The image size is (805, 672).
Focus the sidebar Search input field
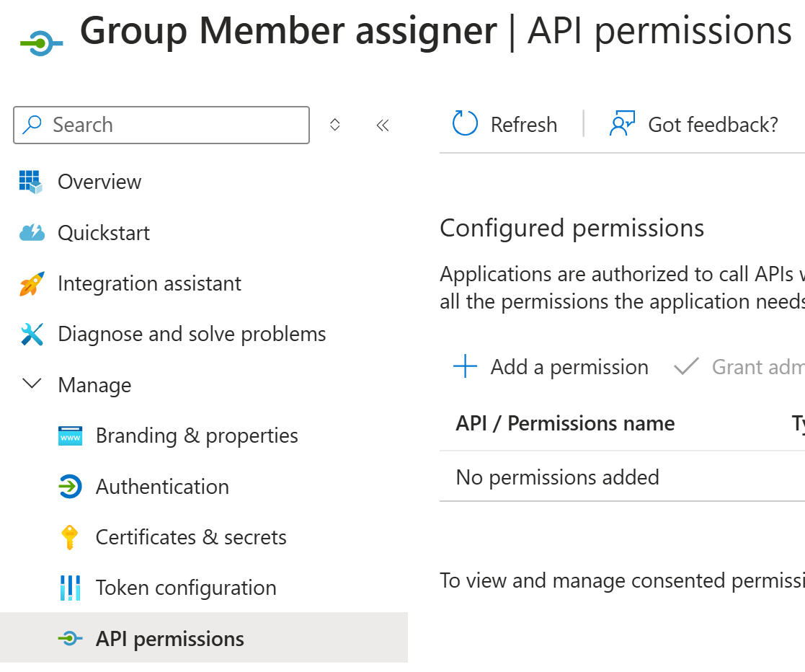coord(161,125)
